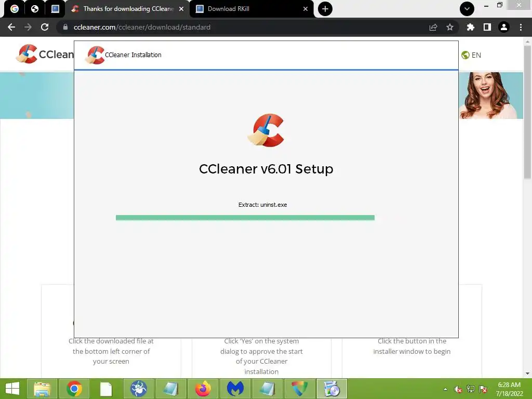Viewport: 532px width, 399px height.
Task: Open the globe-icon pinned tab
Action: 35,9
